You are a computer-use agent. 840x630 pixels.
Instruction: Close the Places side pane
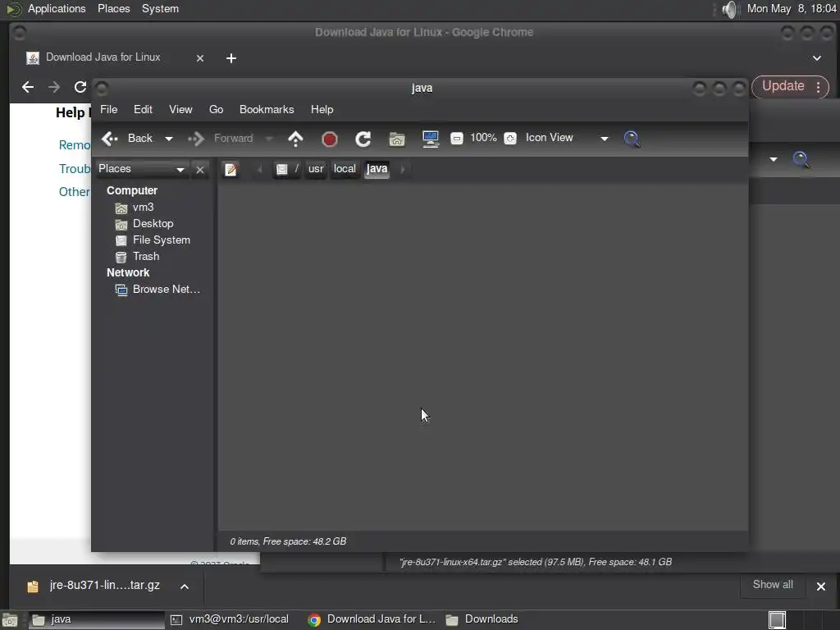200,170
